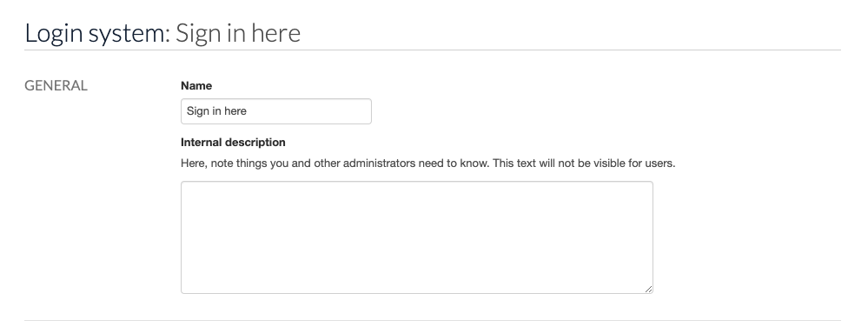Click the Internal description label
Image resolution: width=868 pixels, height=327 pixels.
(x=233, y=143)
